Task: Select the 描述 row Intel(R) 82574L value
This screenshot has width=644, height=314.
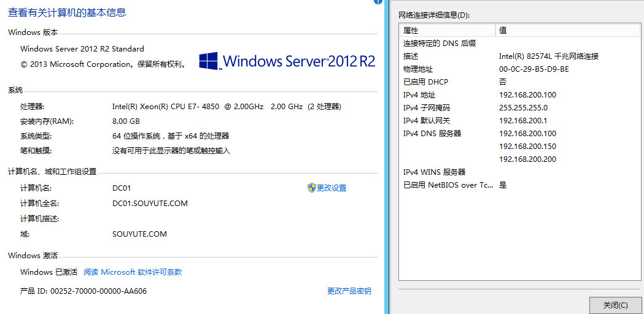Action: (x=548, y=56)
